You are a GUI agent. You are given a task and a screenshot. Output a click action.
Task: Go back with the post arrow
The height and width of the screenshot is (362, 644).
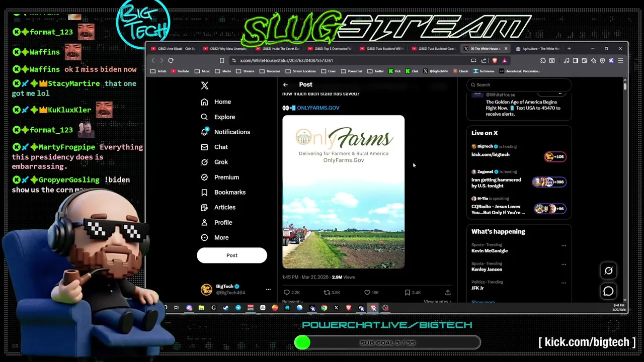click(x=285, y=85)
